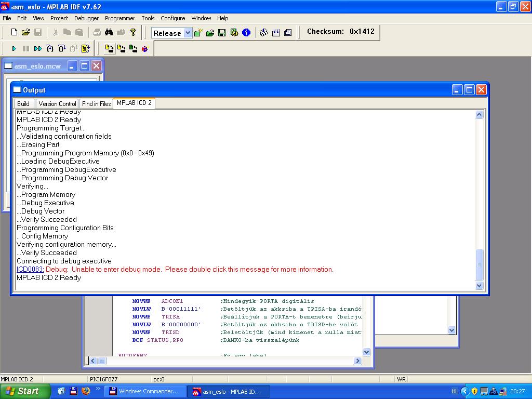Click the 'Connecting to debug executive' line
This screenshot has height=399, width=532.
point(64,261)
